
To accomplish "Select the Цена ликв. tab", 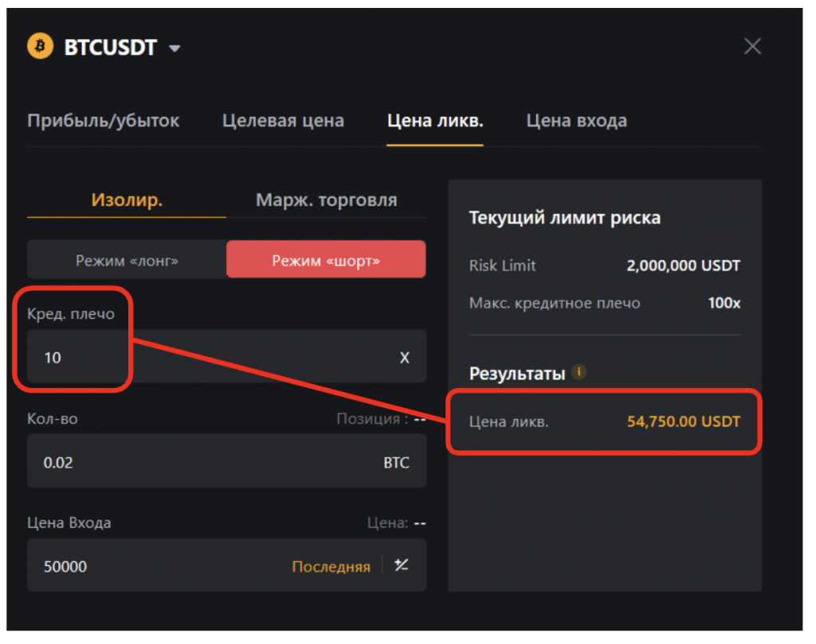I will tap(435, 121).
